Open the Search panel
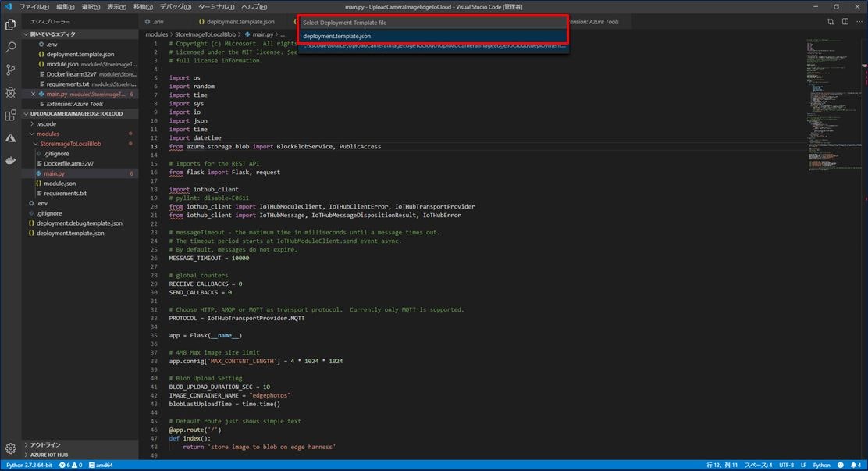This screenshot has width=868, height=471. click(10, 47)
